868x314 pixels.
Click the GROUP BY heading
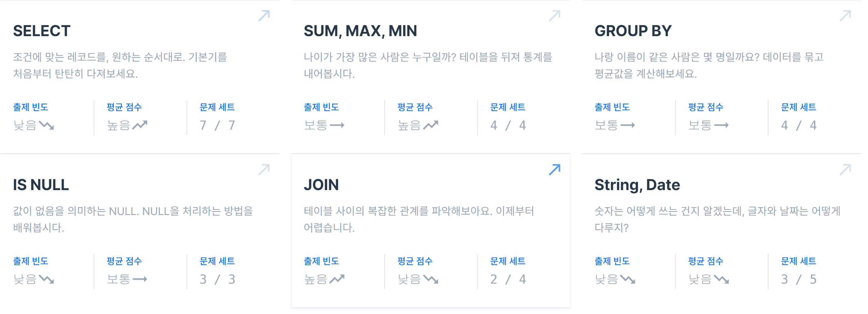tap(633, 31)
